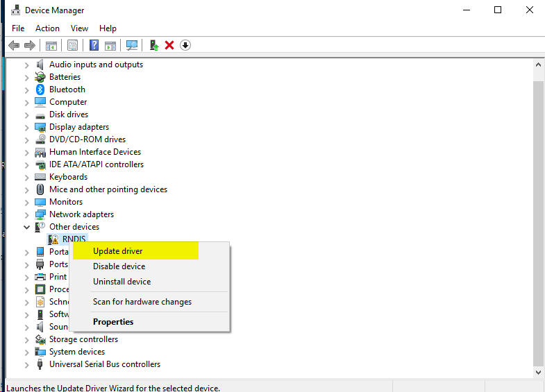The image size is (545, 392).
Task: Click the vertical scrollbar down arrow
Action: (x=538, y=372)
